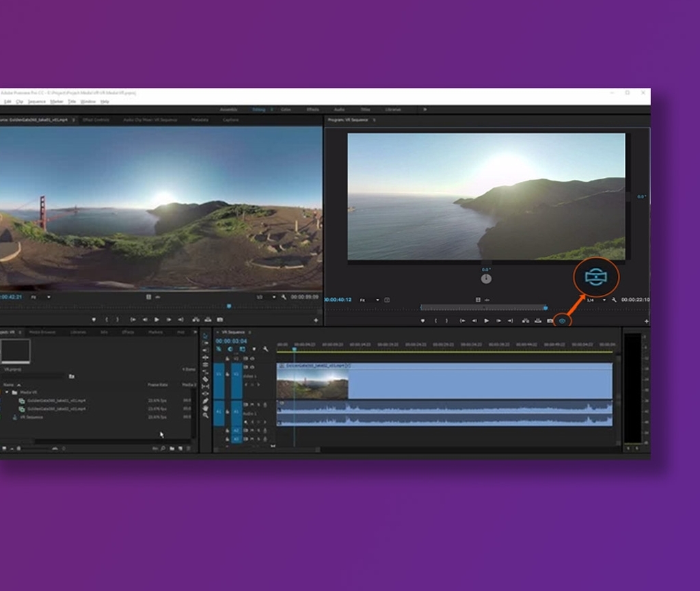Open Program monitor playback resolution dropdown

(x=596, y=300)
